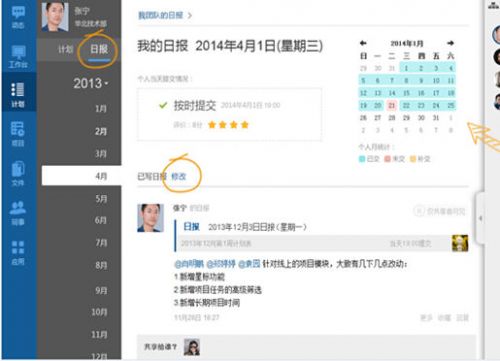Viewport: 500px width, 361px height.
Task: Click the 更多 link under the post
Action: click(426, 318)
